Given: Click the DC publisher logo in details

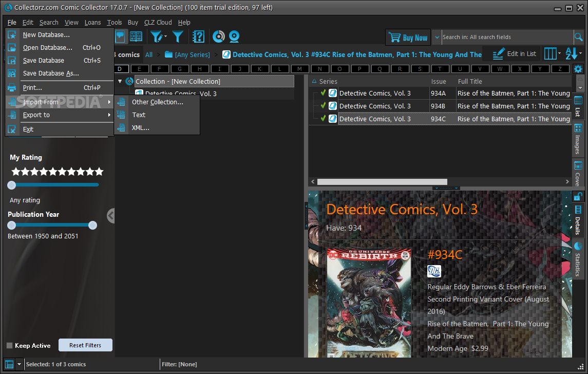Looking at the screenshot, I should click(434, 271).
